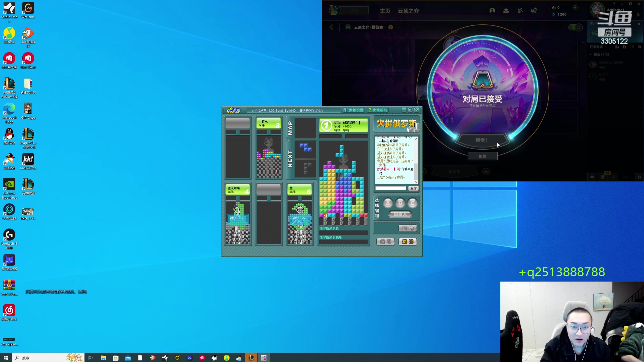Image resolution: width=644 pixels, height=362 pixels.
Task: Go back with the League lobby arrow
Action: (332, 27)
